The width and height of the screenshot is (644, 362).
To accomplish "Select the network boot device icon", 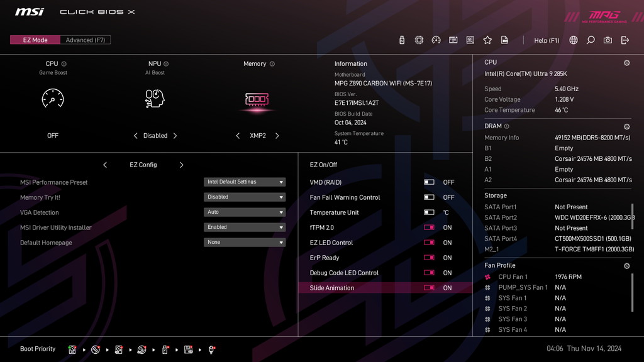I will (x=211, y=349).
